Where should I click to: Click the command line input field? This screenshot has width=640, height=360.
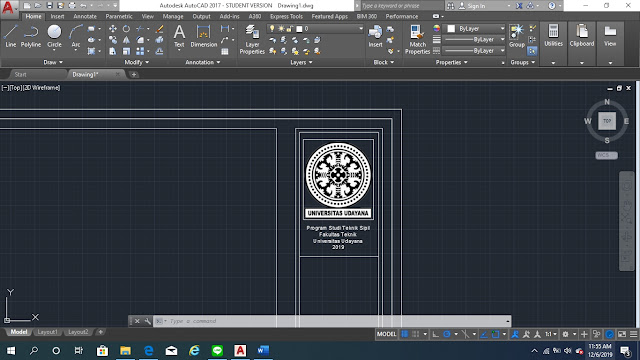click(x=331, y=321)
